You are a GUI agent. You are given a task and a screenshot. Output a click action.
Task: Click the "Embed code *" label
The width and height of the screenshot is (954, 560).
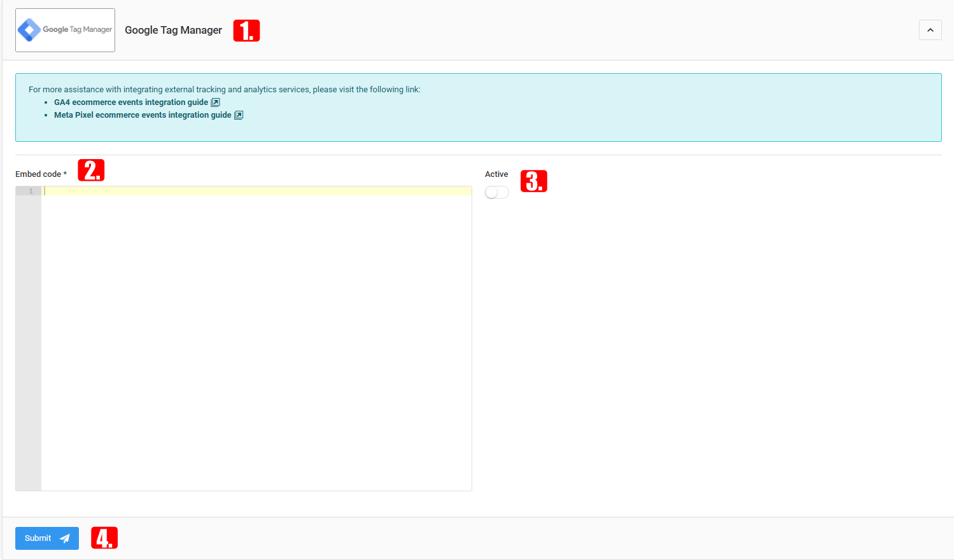point(41,174)
